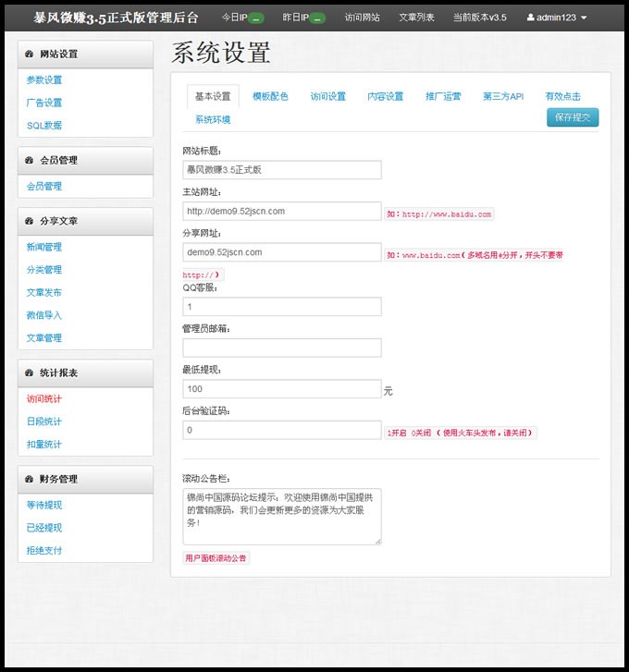Focus the 管理员邮箱 text field
The width and height of the screenshot is (629, 672).
(282, 348)
